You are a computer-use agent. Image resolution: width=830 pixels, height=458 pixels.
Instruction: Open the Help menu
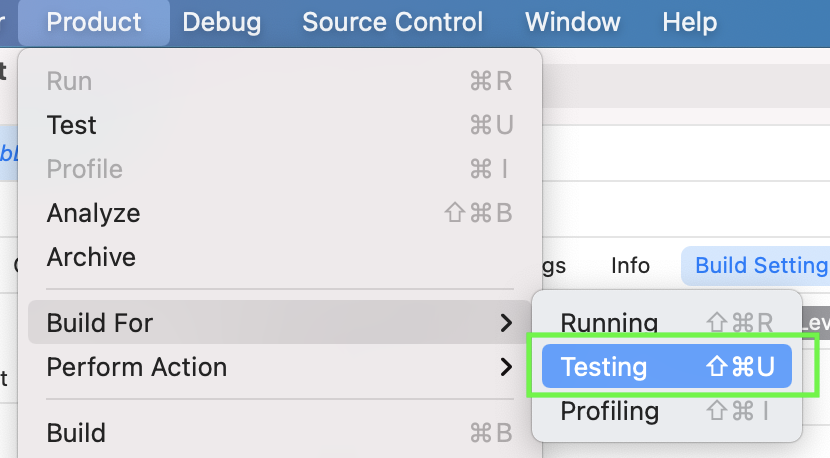pyautogui.click(x=690, y=22)
